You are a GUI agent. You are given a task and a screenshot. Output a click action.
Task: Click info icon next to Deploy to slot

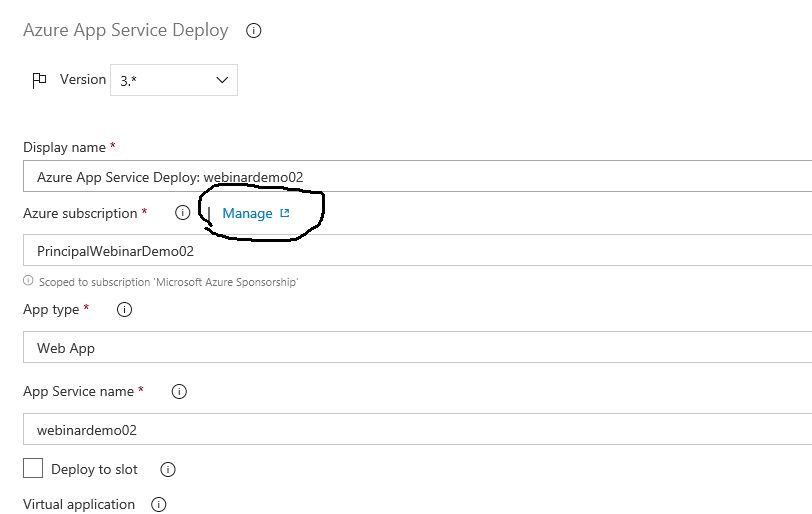pyautogui.click(x=168, y=469)
